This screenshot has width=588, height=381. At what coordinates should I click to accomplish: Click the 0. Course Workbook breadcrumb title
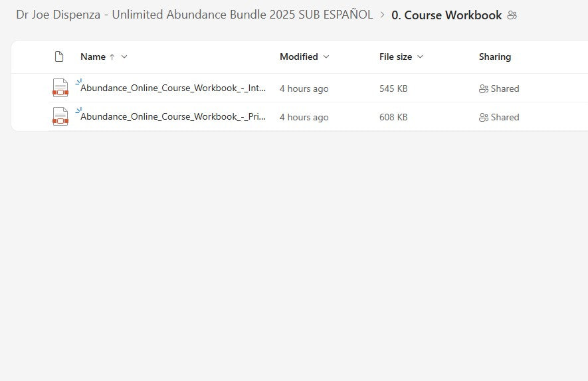(x=446, y=15)
